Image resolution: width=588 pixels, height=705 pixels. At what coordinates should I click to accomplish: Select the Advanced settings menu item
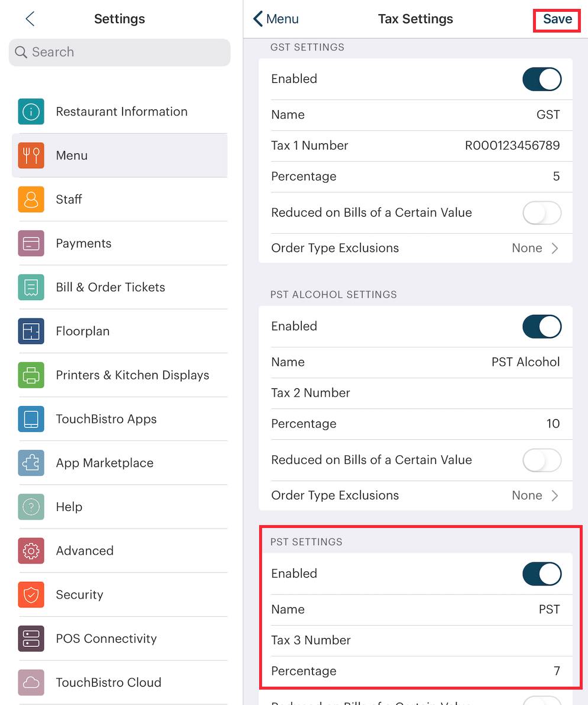tap(85, 551)
